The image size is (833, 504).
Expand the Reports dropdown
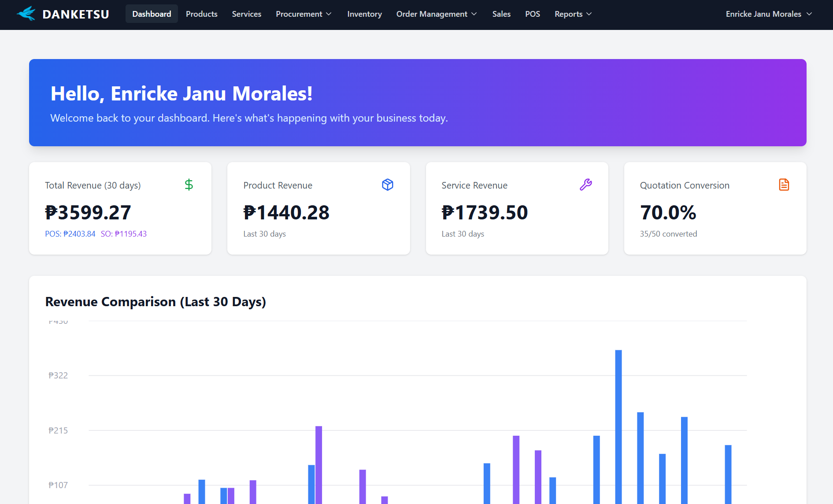pos(573,14)
